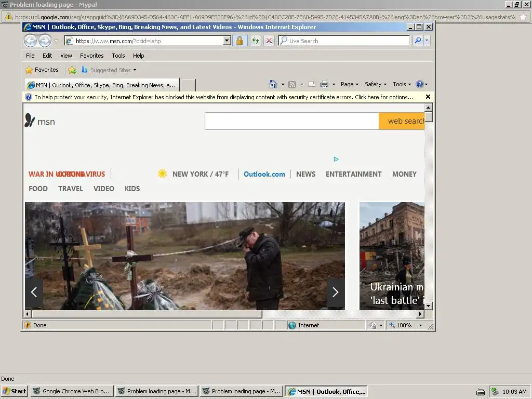Click the blue Help question mark icon
The width and height of the screenshot is (532, 399).
coord(420,84)
